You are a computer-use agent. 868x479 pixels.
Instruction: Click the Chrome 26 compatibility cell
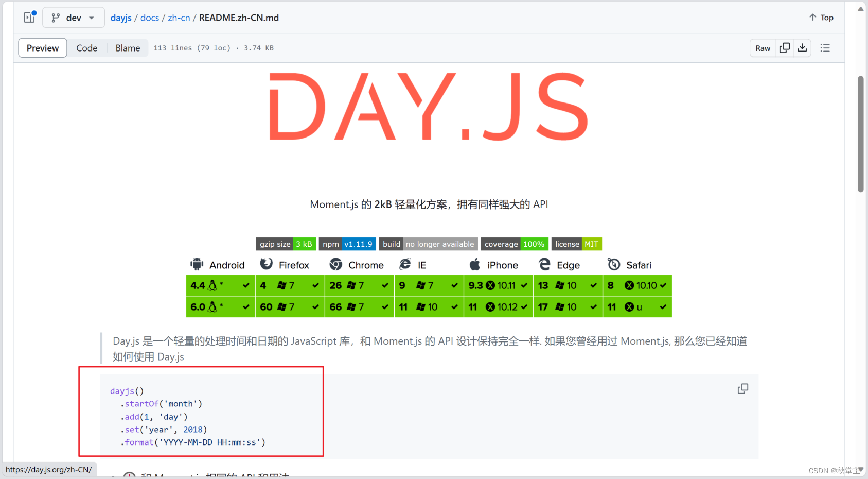pyautogui.click(x=359, y=285)
